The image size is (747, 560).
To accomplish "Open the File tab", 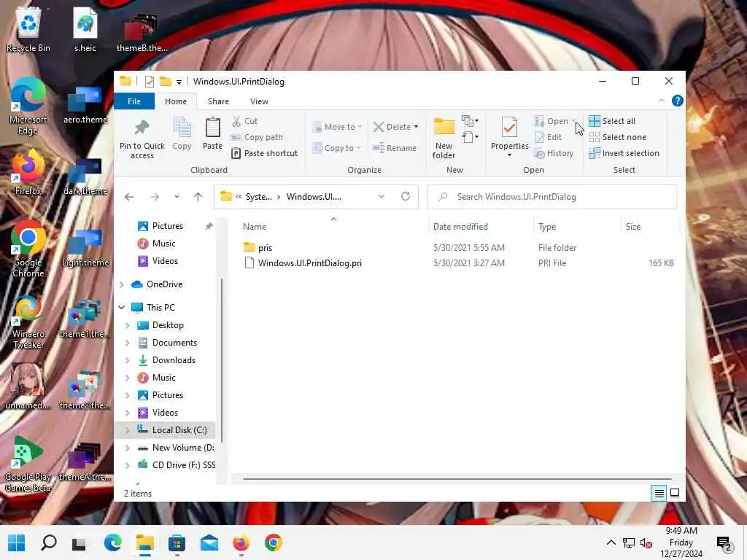I will pyautogui.click(x=134, y=101).
